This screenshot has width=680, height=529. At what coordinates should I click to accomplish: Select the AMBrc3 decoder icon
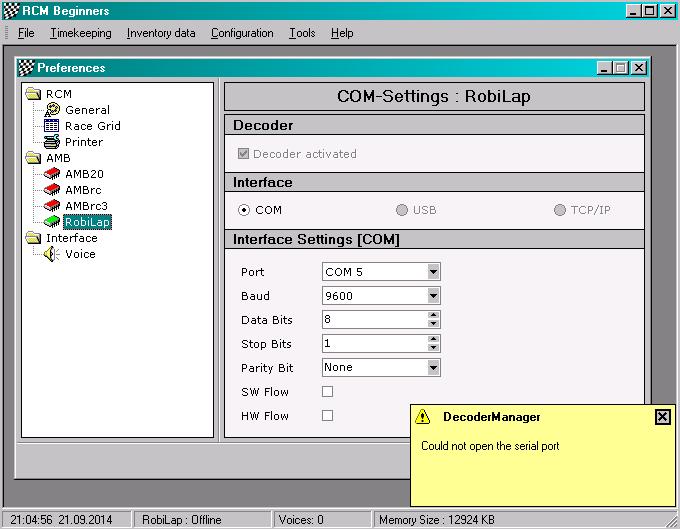point(52,206)
